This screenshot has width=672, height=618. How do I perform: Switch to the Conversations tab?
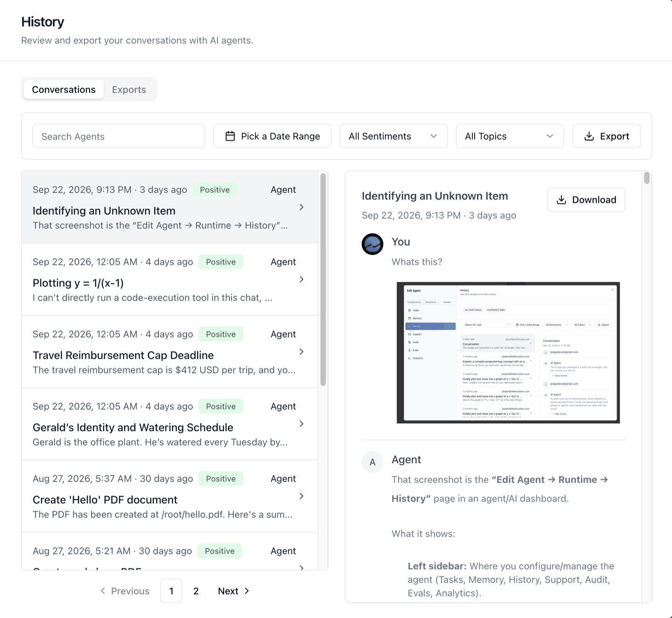(63, 90)
